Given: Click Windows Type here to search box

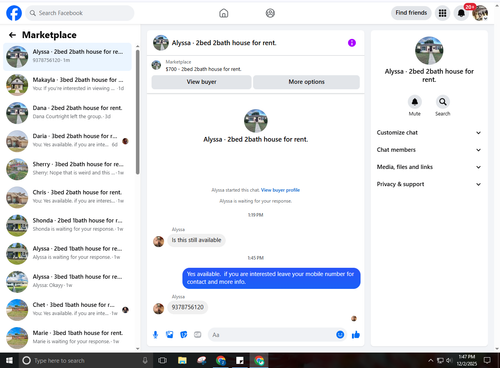Looking at the screenshot, I should (x=85, y=360).
